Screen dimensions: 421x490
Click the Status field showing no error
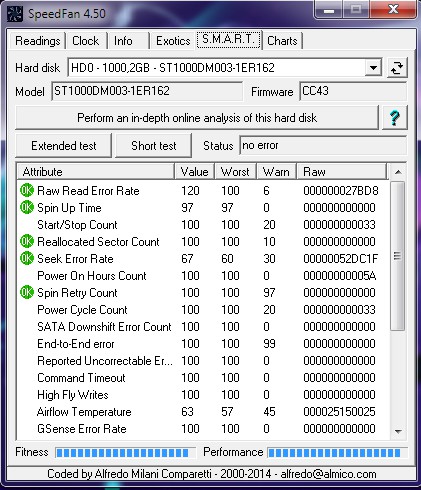[x=323, y=145]
